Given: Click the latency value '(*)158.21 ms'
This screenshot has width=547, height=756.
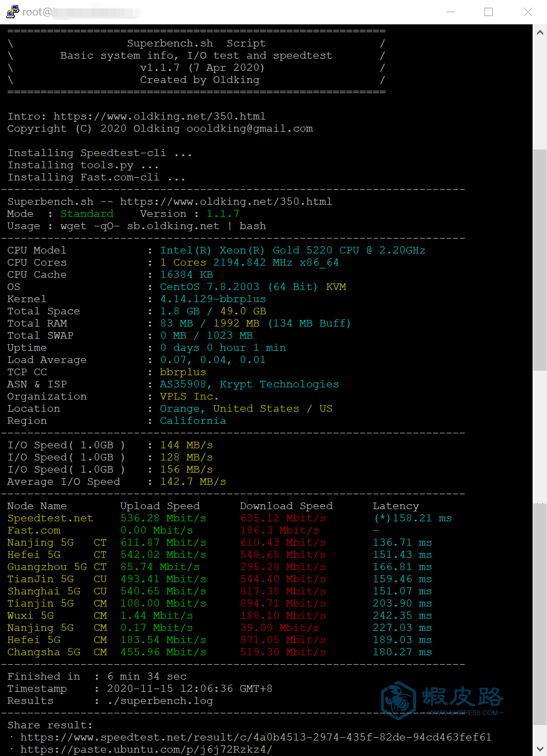Looking at the screenshot, I should point(412,518).
